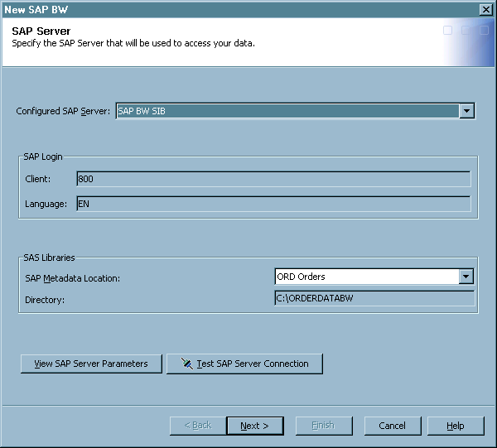This screenshot has width=497, height=448.
Task: Open Help for this wizard
Action: [456, 426]
